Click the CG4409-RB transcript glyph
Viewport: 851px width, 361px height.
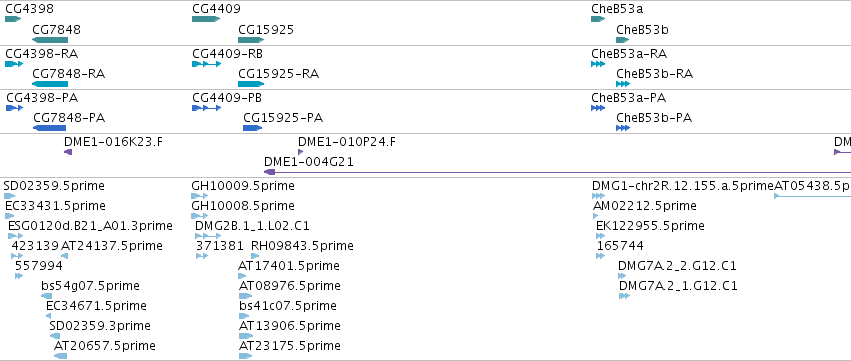[x=207, y=64]
